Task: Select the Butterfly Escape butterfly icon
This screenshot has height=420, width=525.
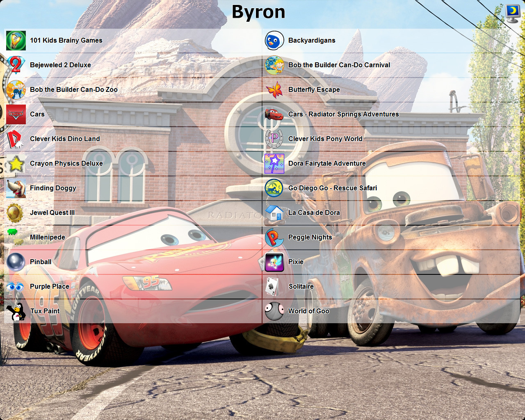Action: (x=274, y=90)
